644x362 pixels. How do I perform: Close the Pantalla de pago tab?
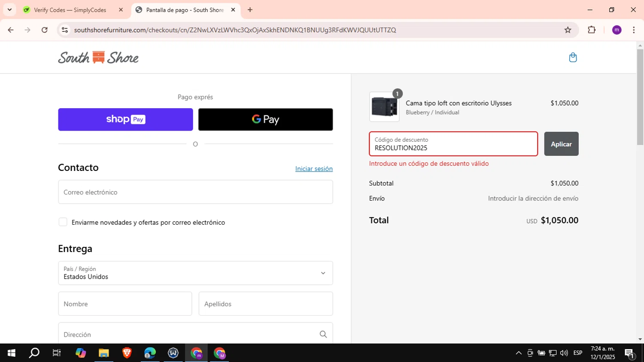[233, 10]
